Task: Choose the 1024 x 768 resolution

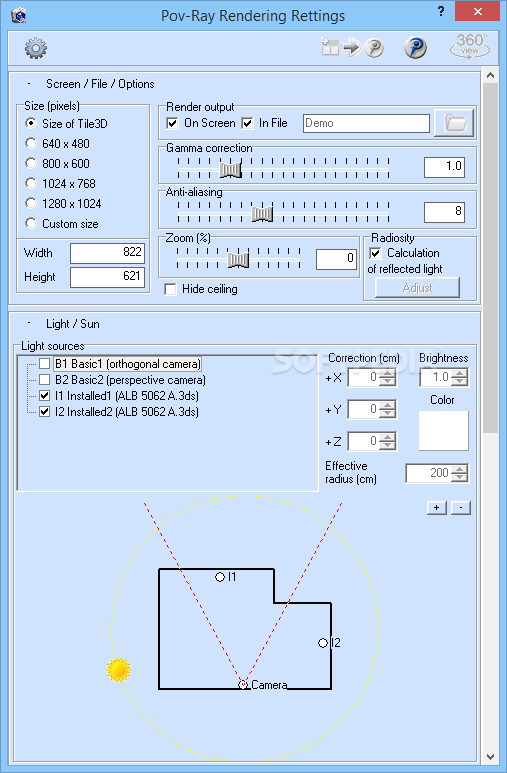Action: click(31, 183)
